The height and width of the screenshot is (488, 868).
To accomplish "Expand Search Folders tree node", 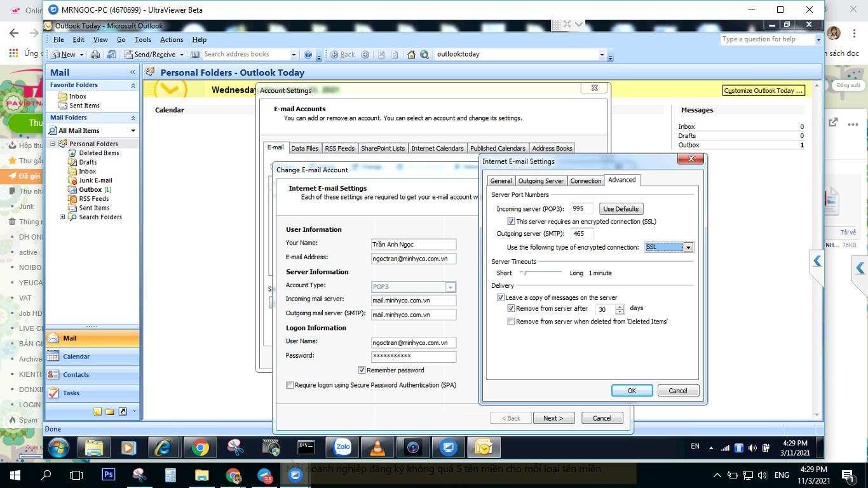I will tap(62, 217).
